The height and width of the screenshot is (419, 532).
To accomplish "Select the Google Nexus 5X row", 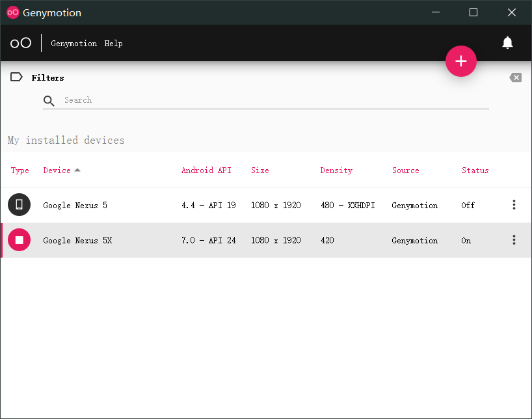I will click(266, 240).
